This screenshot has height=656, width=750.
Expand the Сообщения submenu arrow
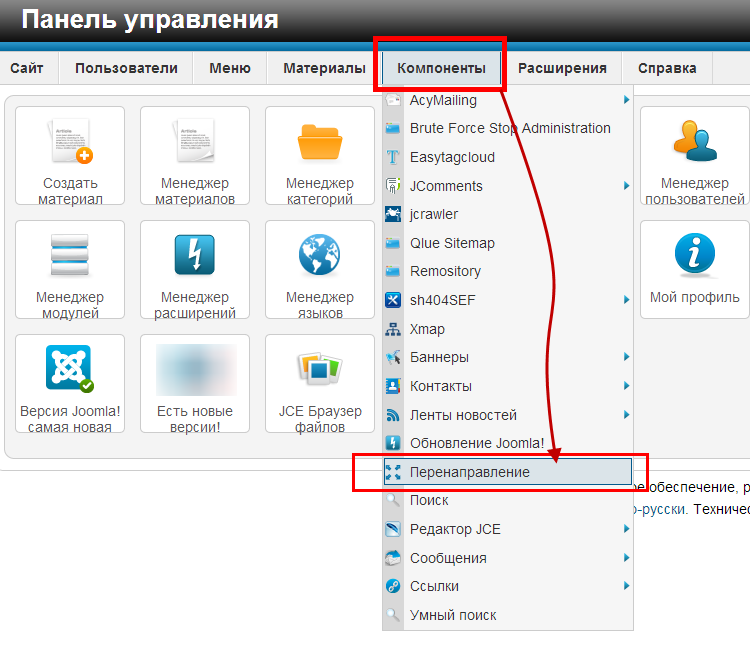tap(626, 558)
